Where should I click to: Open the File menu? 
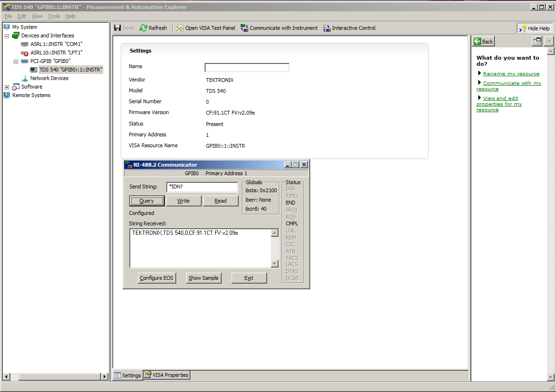(8, 16)
